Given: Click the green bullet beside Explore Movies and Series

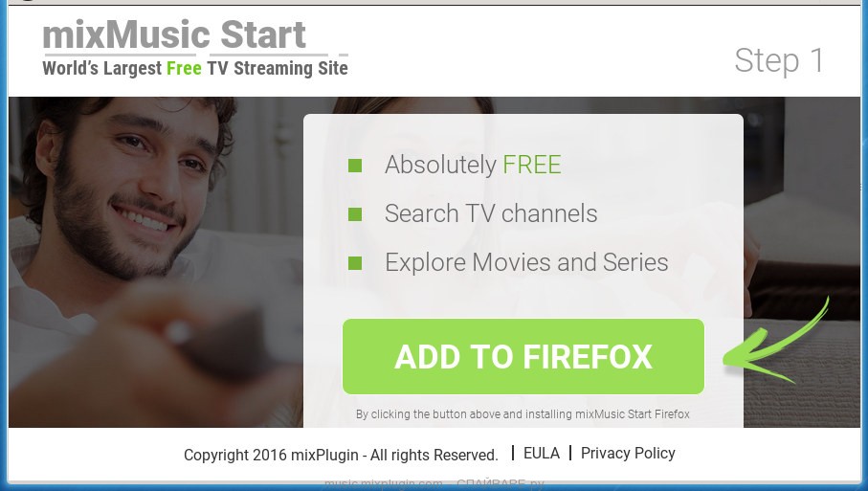Looking at the screenshot, I should pyautogui.click(x=355, y=262).
